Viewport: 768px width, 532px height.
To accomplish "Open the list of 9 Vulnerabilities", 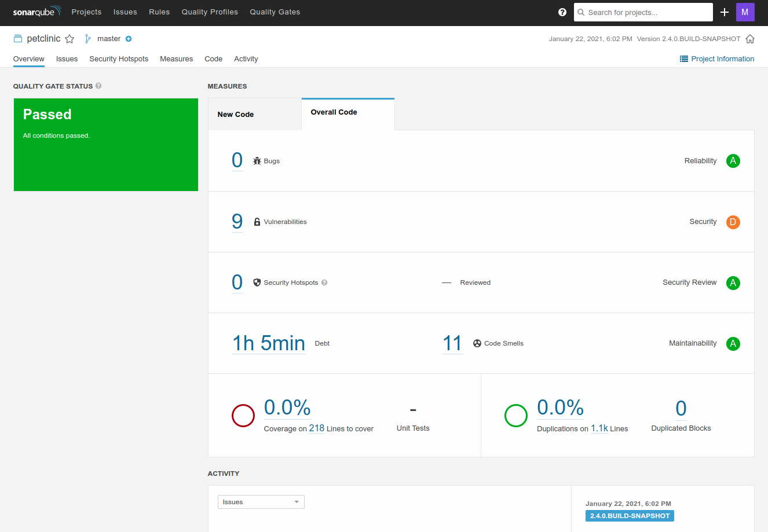I will 237,221.
